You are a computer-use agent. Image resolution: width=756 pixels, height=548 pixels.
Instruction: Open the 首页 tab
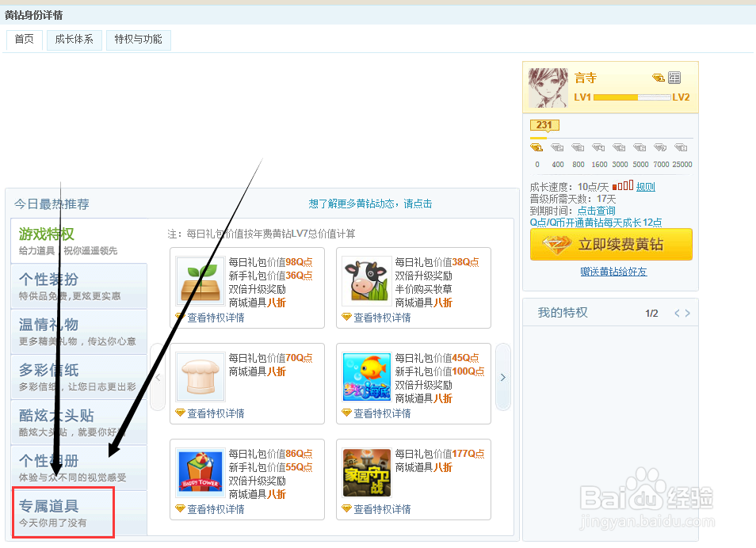click(x=24, y=40)
